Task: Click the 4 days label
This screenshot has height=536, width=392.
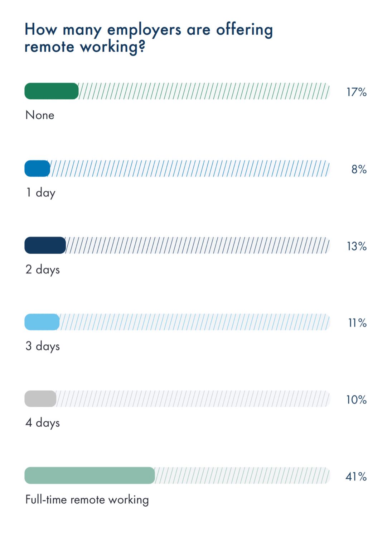Action: pyautogui.click(x=43, y=423)
